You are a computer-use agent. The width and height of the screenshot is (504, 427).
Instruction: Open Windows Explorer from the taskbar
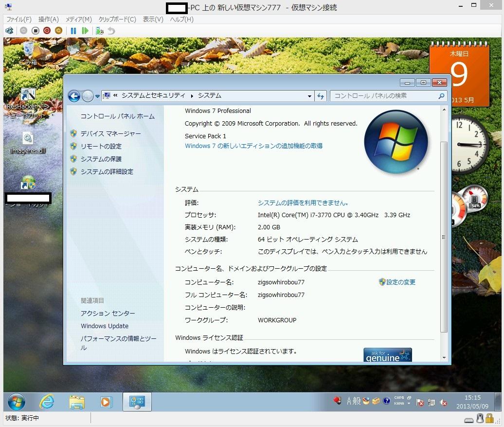tap(77, 402)
